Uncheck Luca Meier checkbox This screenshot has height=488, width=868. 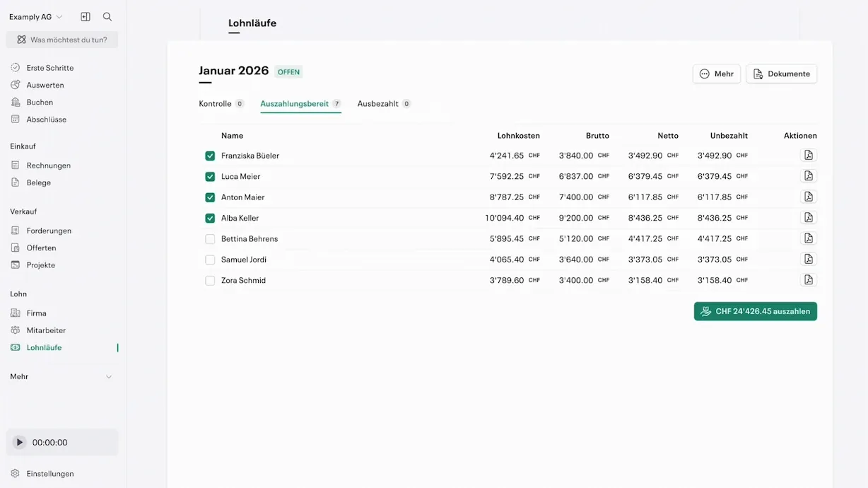pos(210,177)
